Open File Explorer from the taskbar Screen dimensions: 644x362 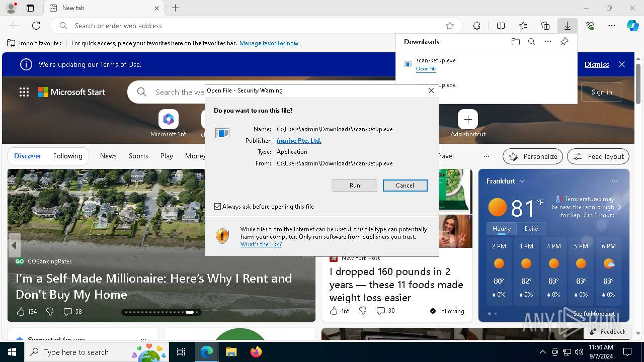coord(231,352)
